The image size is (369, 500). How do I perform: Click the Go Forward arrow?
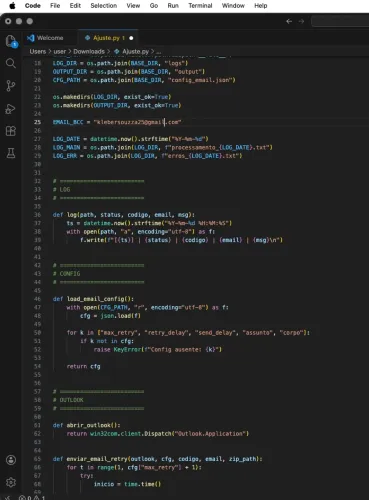[301, 21]
